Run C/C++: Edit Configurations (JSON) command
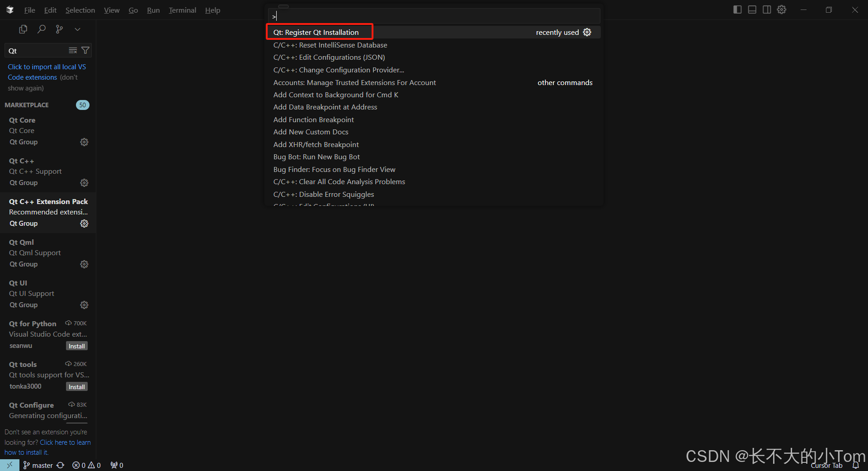868x471 pixels. 433,57
